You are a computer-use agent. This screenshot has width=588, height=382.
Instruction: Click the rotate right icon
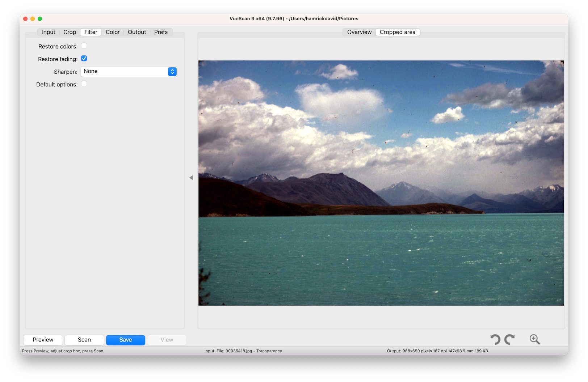pyautogui.click(x=510, y=339)
